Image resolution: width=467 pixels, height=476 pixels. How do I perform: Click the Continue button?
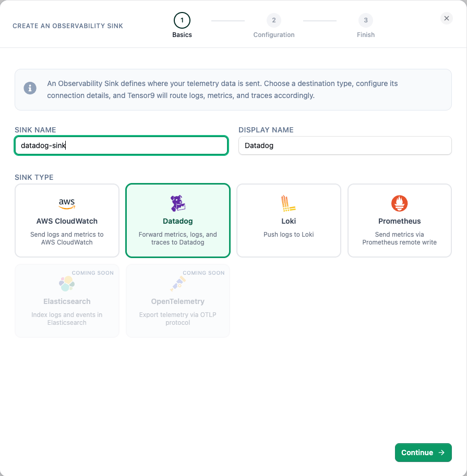(423, 453)
